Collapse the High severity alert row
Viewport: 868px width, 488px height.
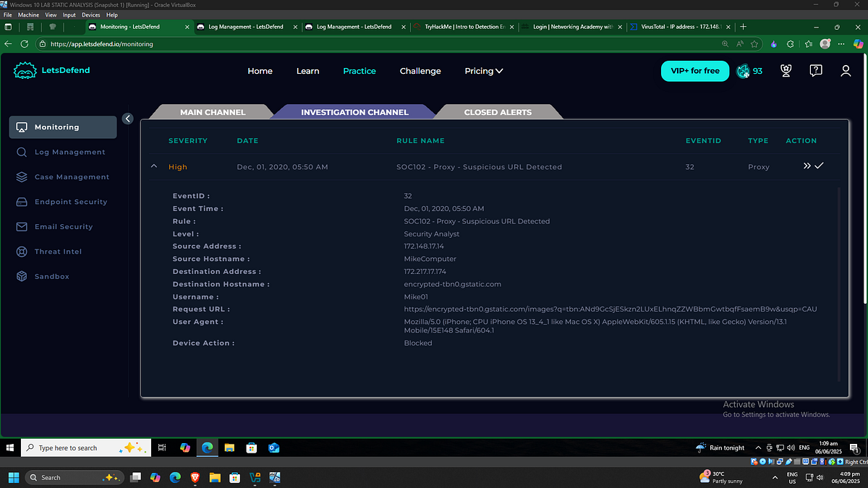(153, 166)
